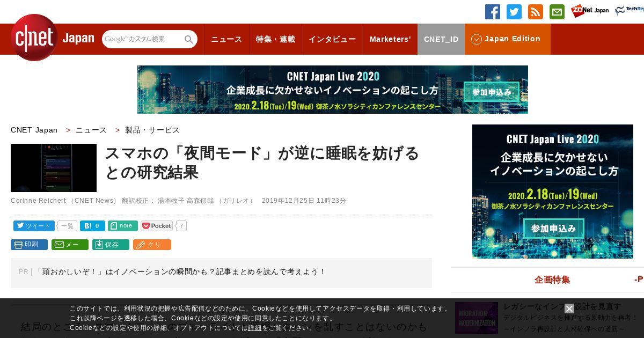Focus the Google custom search field
The height and width of the screenshot is (338, 644).
pyautogui.click(x=143, y=39)
